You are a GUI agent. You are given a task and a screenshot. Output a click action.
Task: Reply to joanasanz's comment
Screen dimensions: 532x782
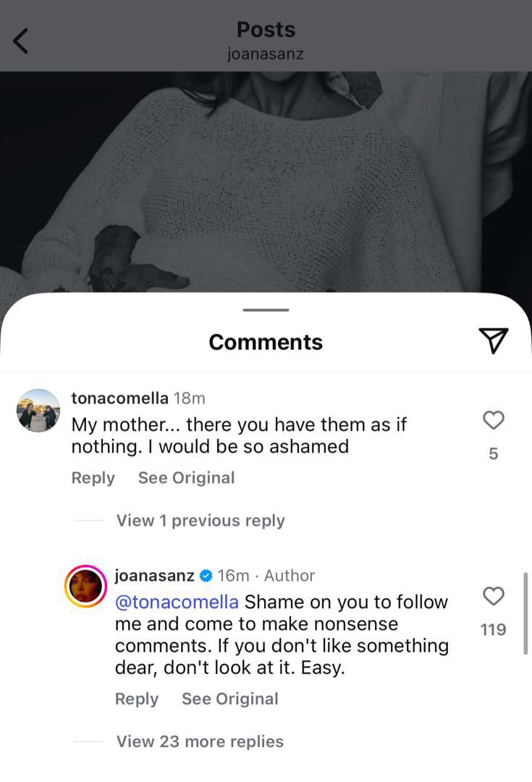click(x=136, y=699)
